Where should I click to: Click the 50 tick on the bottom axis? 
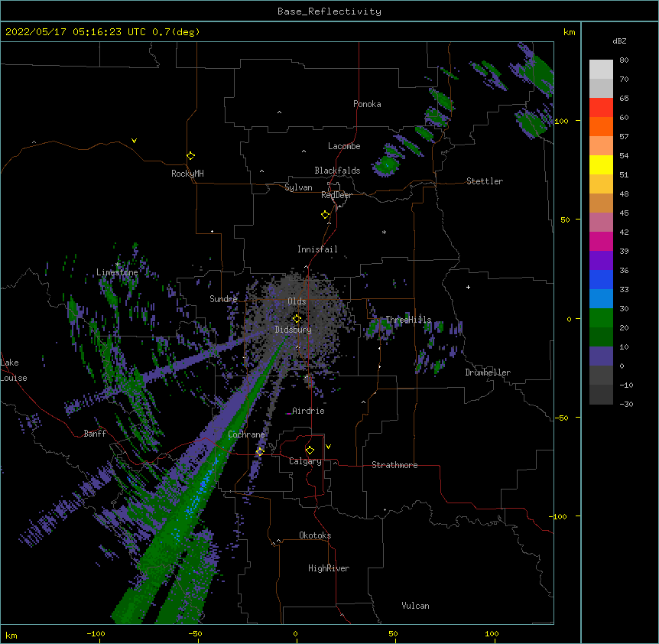click(x=393, y=633)
